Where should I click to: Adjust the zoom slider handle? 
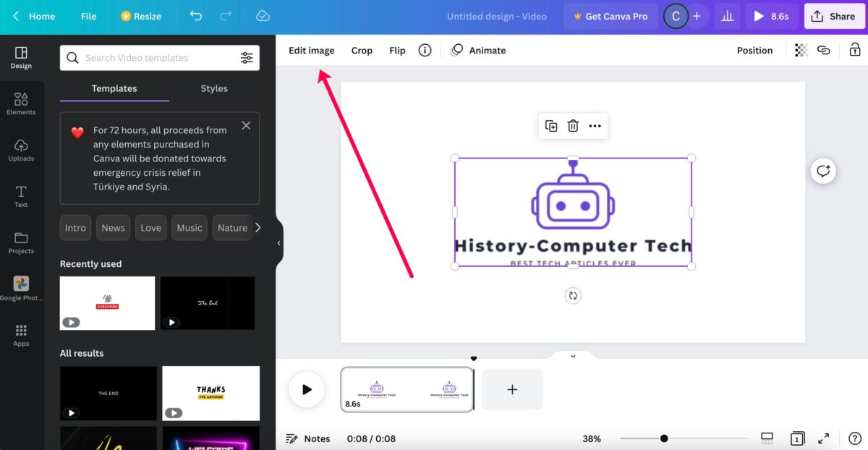coord(664,438)
